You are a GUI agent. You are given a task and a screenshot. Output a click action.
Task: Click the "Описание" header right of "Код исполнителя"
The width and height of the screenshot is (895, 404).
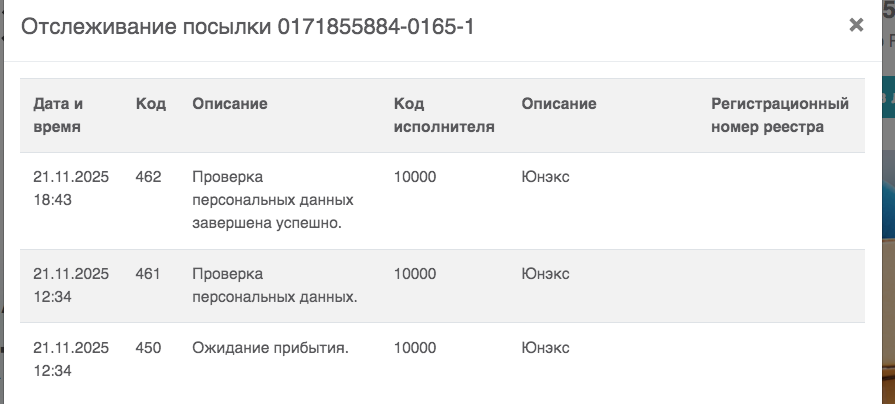[x=559, y=104]
